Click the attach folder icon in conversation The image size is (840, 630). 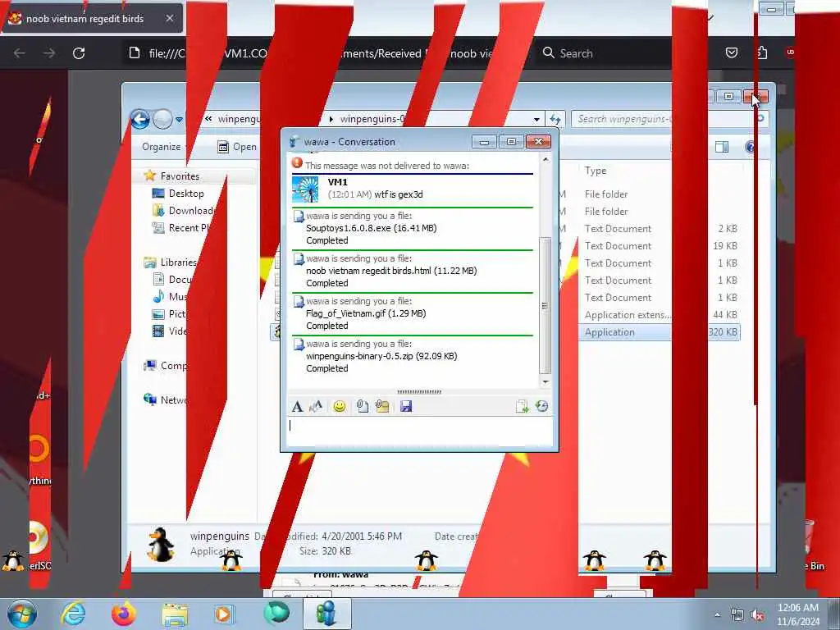382,406
